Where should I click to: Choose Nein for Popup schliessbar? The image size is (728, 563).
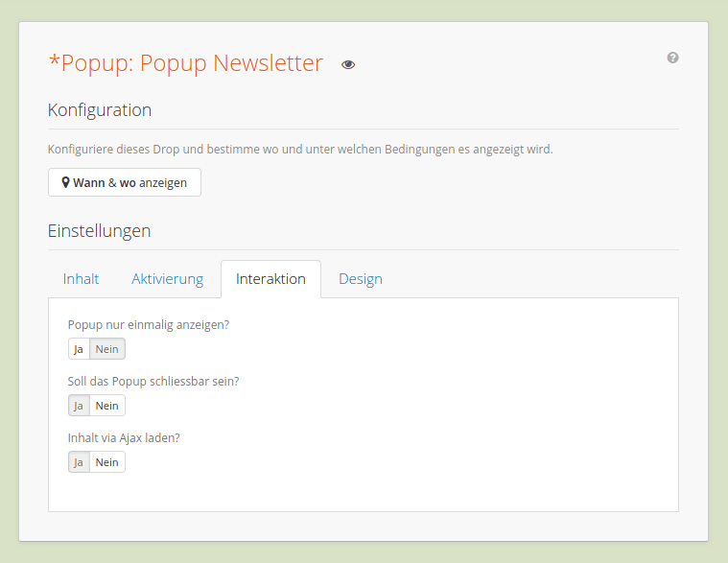coord(106,406)
